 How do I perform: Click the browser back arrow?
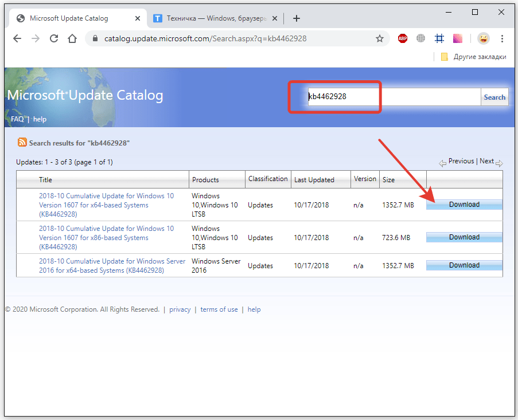(x=17, y=38)
